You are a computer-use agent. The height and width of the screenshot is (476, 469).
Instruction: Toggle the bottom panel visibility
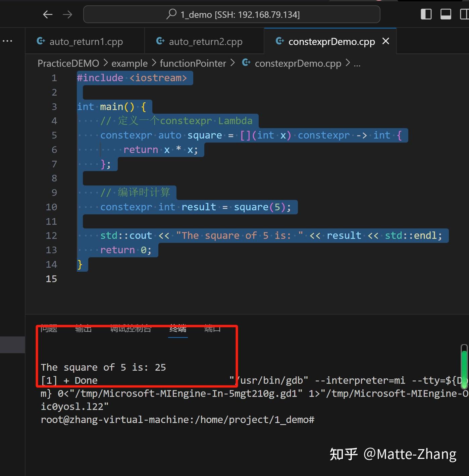pyautogui.click(x=446, y=14)
